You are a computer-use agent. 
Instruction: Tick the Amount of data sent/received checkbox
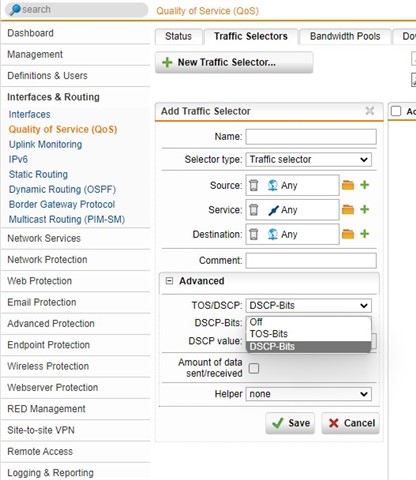(x=254, y=368)
